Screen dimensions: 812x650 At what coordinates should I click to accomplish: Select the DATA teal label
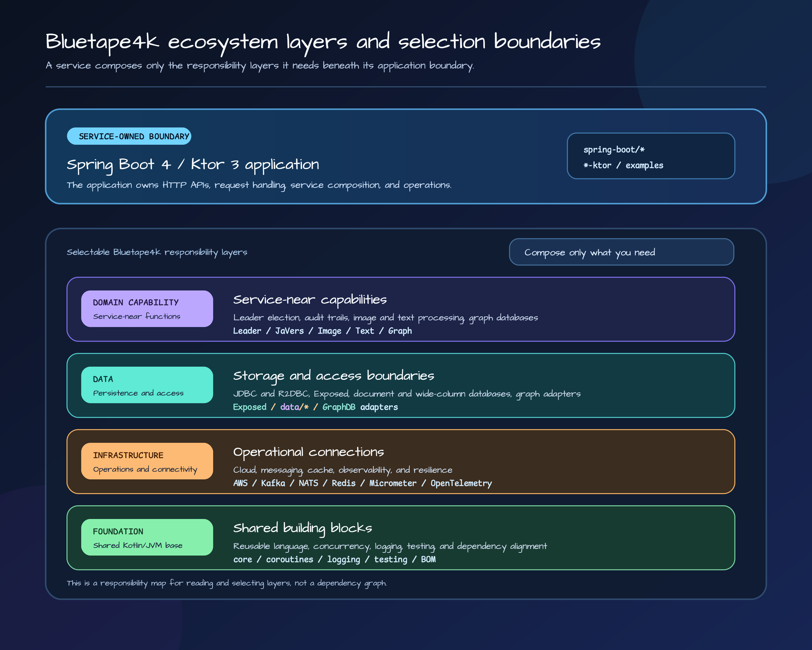[147, 385]
